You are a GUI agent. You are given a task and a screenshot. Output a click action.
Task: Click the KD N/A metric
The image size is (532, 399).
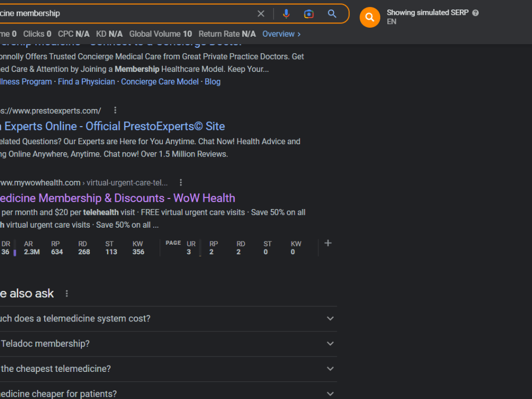[x=109, y=34]
